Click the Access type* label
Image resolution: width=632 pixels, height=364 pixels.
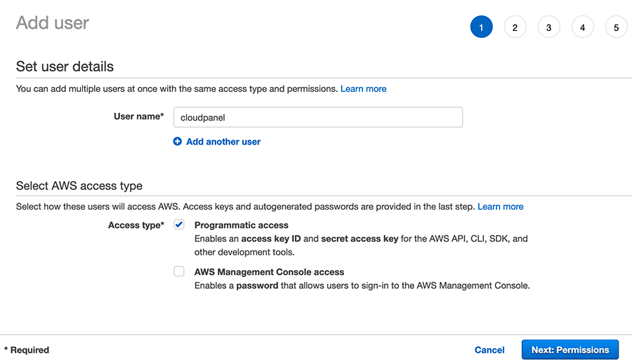(136, 225)
